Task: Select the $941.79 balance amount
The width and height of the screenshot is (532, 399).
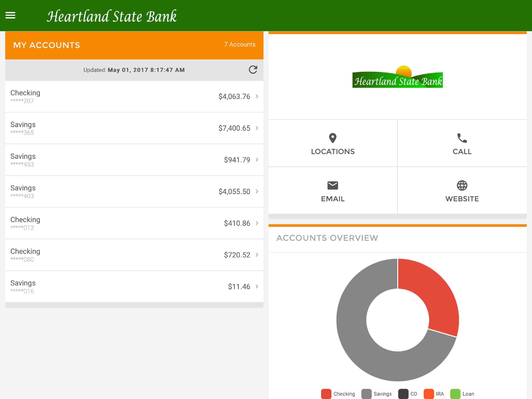Action: pos(237,160)
